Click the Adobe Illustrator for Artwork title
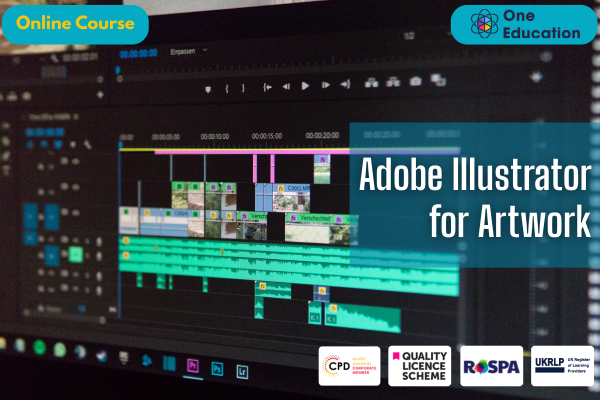The height and width of the screenshot is (400, 600). [475, 198]
